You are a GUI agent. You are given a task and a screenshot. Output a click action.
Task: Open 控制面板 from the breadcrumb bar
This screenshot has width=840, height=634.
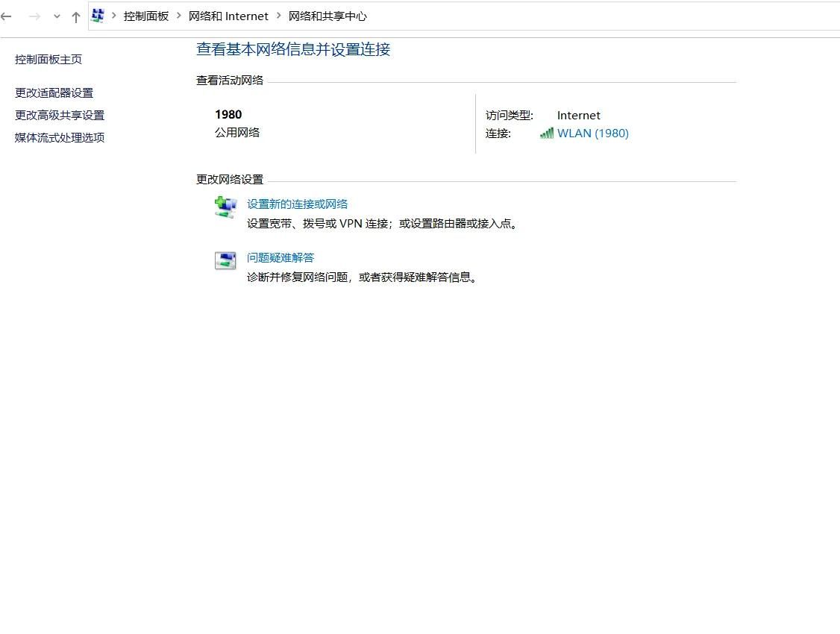[x=146, y=16]
